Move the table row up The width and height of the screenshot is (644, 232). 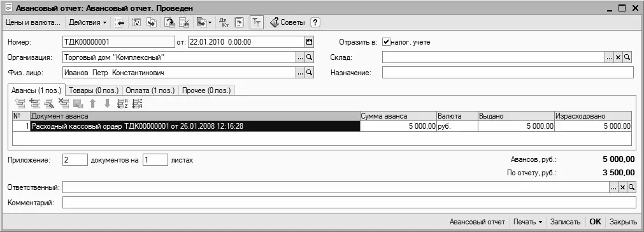tap(93, 103)
